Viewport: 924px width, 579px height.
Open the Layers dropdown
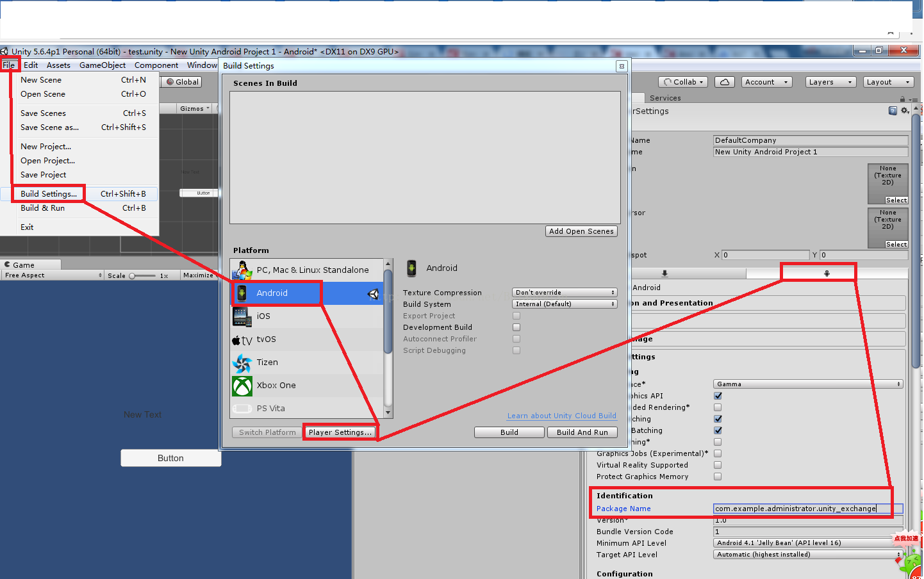tap(830, 82)
